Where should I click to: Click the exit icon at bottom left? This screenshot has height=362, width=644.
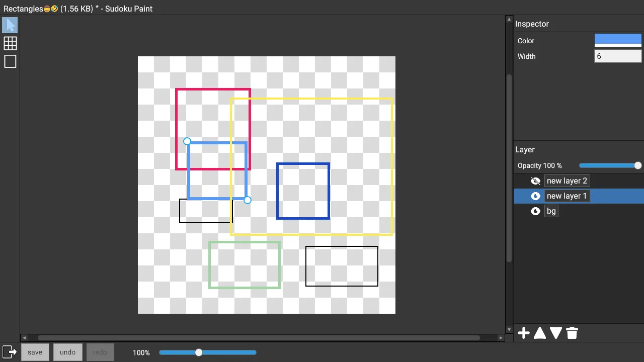[x=9, y=352]
